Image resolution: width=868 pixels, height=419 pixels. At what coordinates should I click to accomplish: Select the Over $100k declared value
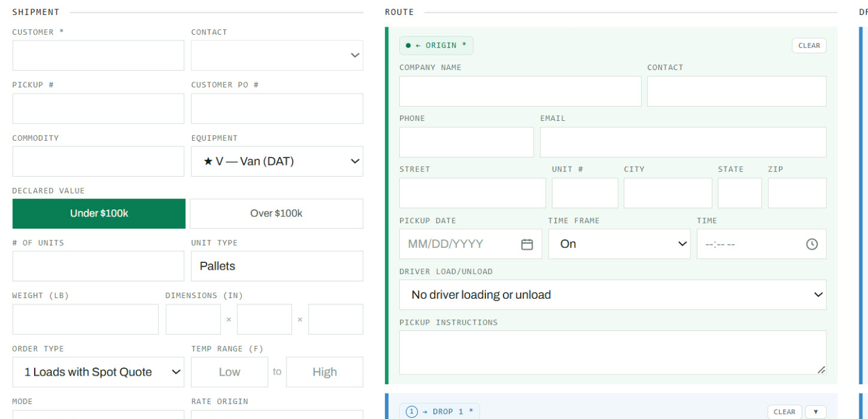(277, 213)
